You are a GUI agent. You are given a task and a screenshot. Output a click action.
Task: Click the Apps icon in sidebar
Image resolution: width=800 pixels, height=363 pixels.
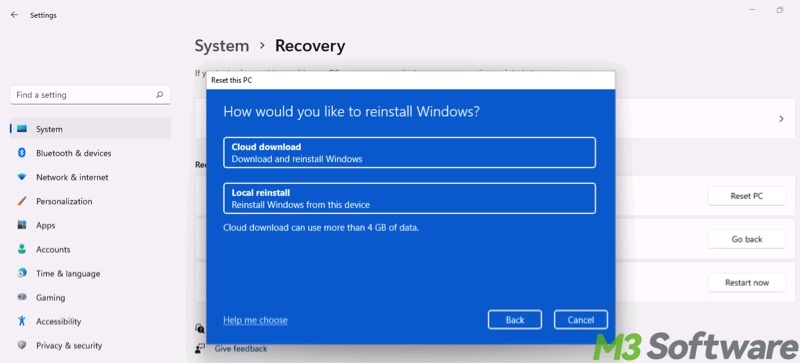coord(21,225)
